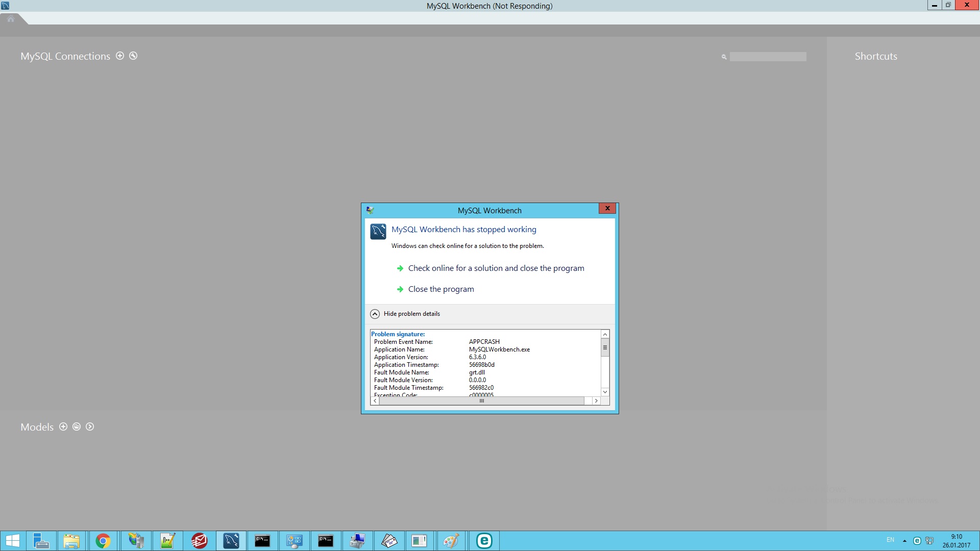
Task: Show hidden tray icons arrow
Action: [904, 541]
